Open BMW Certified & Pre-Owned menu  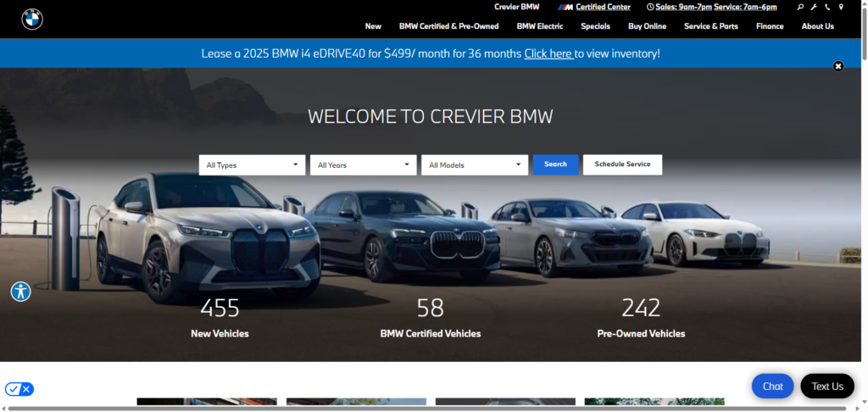pos(449,26)
